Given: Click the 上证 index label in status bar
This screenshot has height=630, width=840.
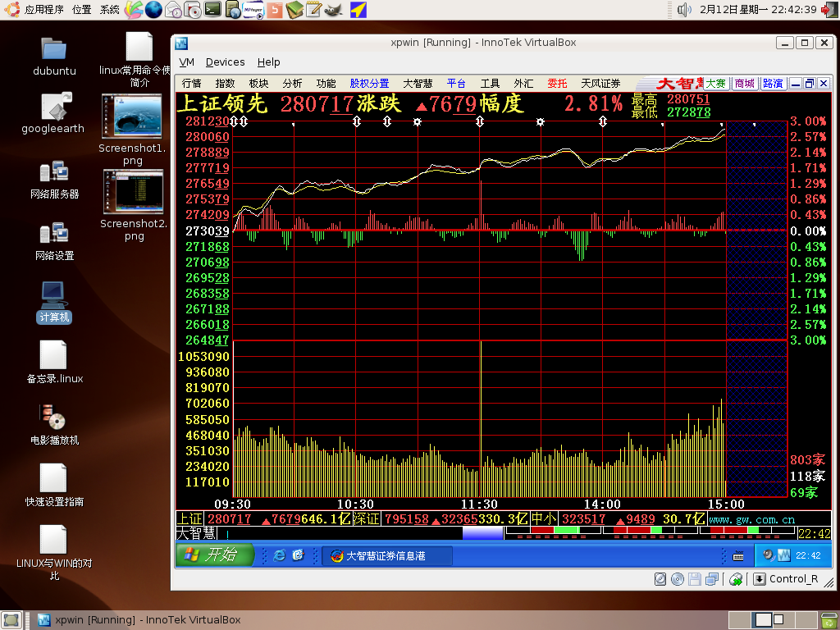Looking at the screenshot, I should (x=189, y=518).
